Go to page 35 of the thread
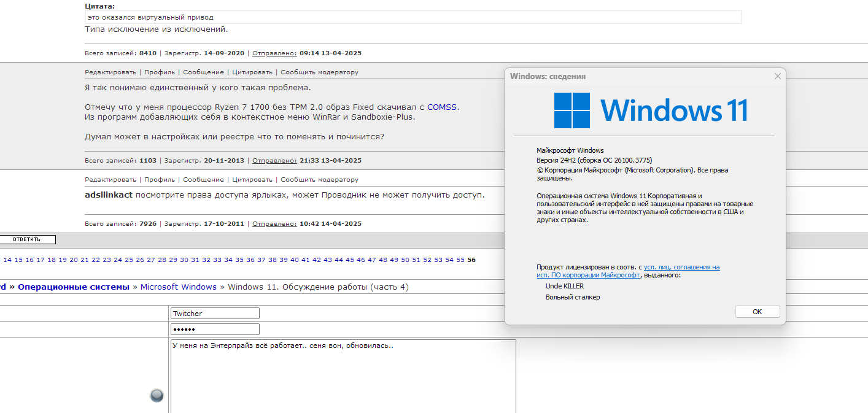The image size is (868, 413). pyautogui.click(x=239, y=260)
